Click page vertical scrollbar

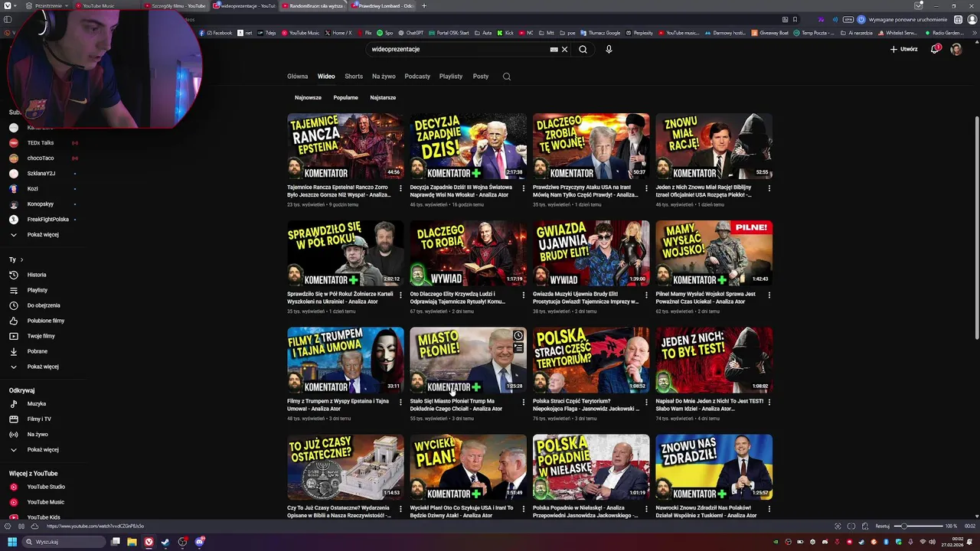tap(977, 230)
